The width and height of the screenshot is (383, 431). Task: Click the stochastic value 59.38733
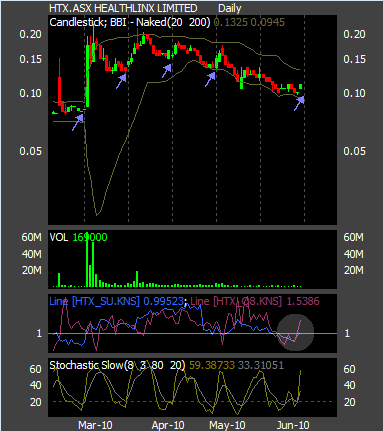[x=212, y=365]
